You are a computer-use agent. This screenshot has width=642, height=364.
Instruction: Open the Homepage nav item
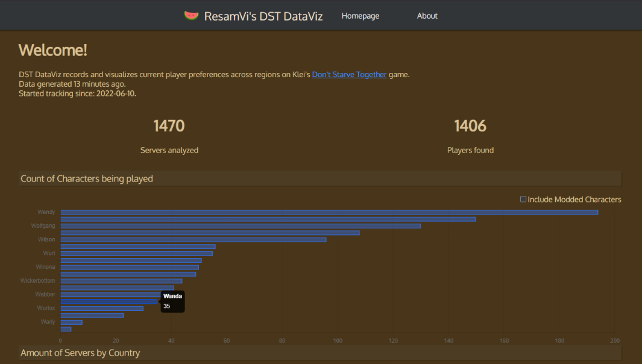click(x=360, y=16)
